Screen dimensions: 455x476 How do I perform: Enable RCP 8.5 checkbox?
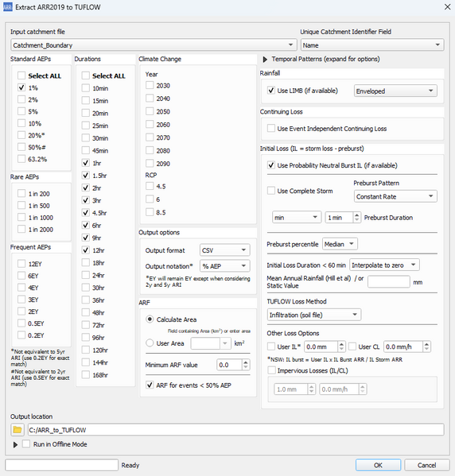pyautogui.click(x=150, y=212)
